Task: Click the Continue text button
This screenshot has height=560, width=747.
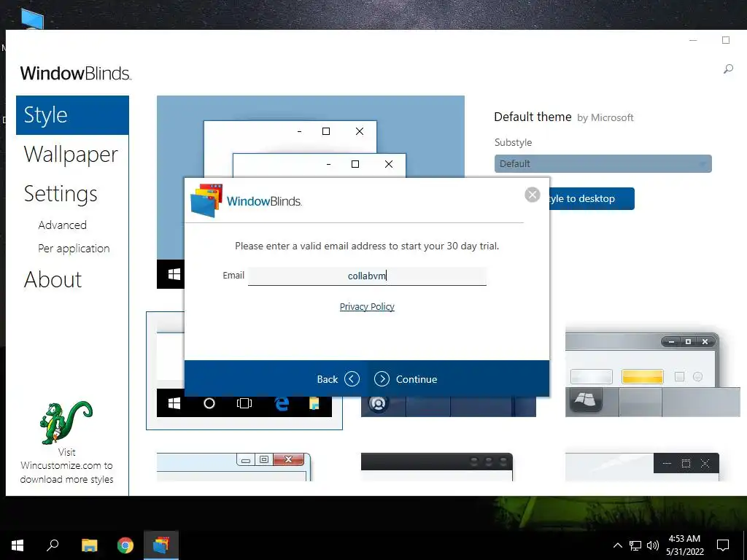Action: point(417,379)
